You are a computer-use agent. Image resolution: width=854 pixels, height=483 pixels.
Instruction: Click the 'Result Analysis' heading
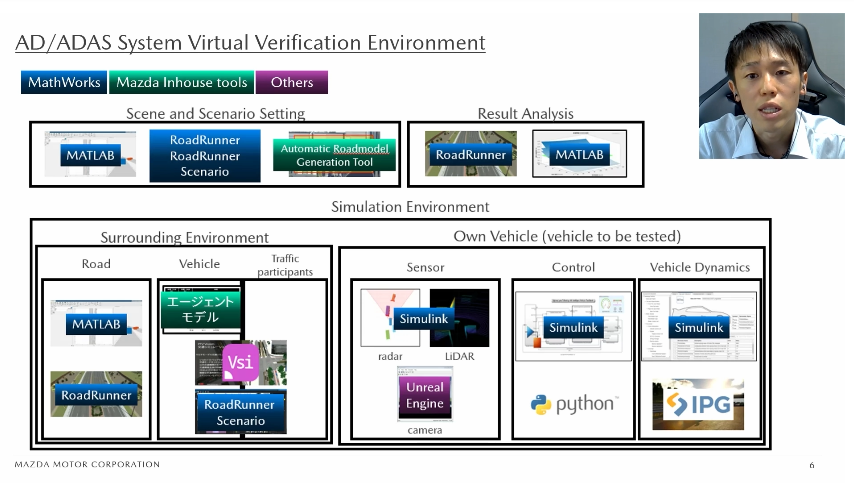click(x=526, y=113)
